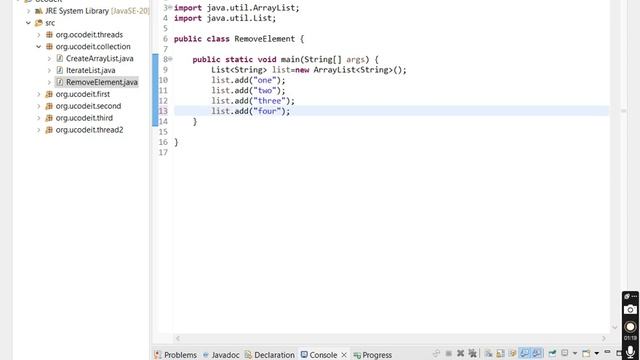Toggle Scroll Lock in Console toolbar
This screenshot has width=640, height=360.
[500, 354]
